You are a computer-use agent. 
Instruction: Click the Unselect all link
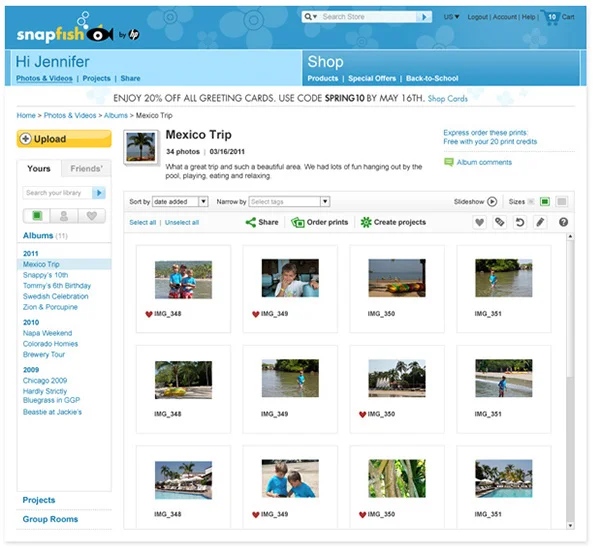[x=182, y=223]
